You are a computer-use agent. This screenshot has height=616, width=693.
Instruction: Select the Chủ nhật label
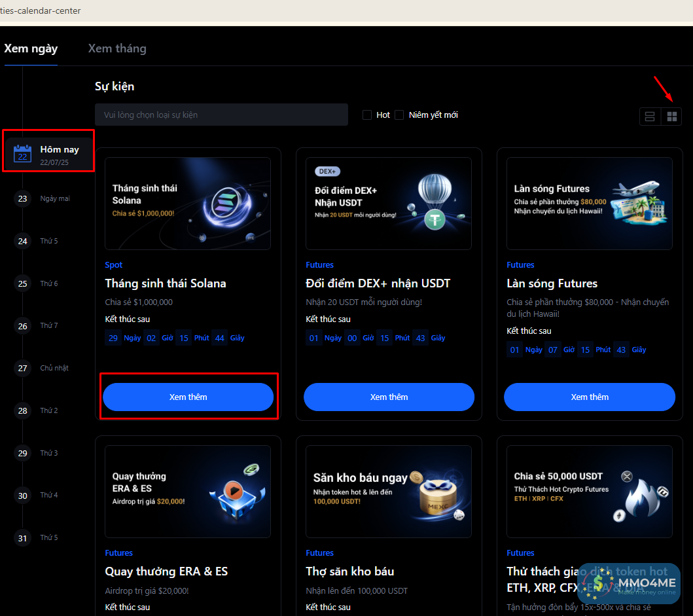click(x=54, y=368)
